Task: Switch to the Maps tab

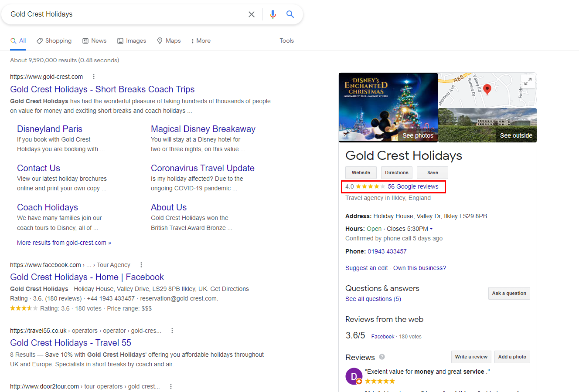Action: click(x=169, y=41)
